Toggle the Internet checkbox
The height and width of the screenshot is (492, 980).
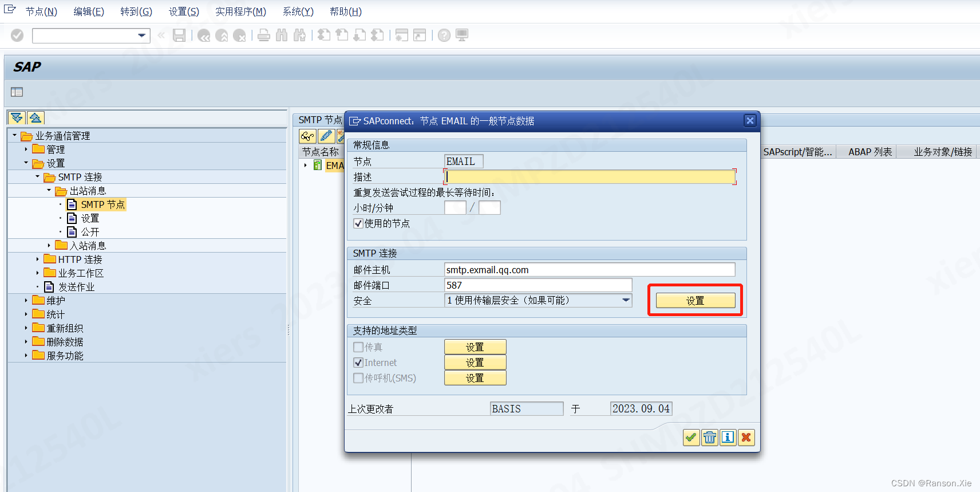(358, 363)
